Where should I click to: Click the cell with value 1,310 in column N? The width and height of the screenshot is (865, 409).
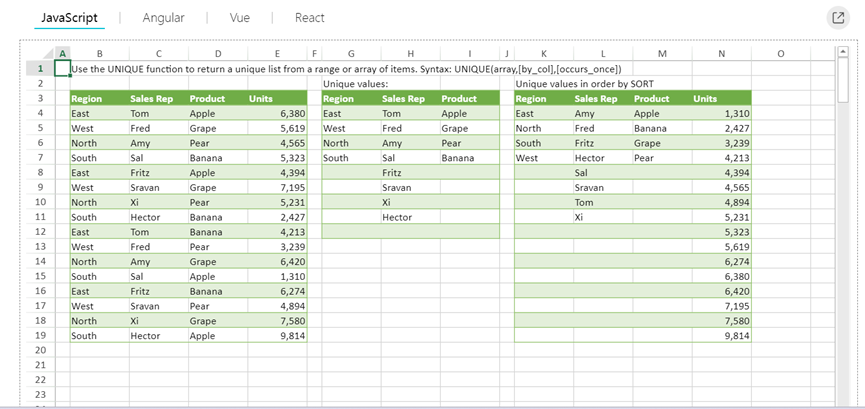coord(722,114)
